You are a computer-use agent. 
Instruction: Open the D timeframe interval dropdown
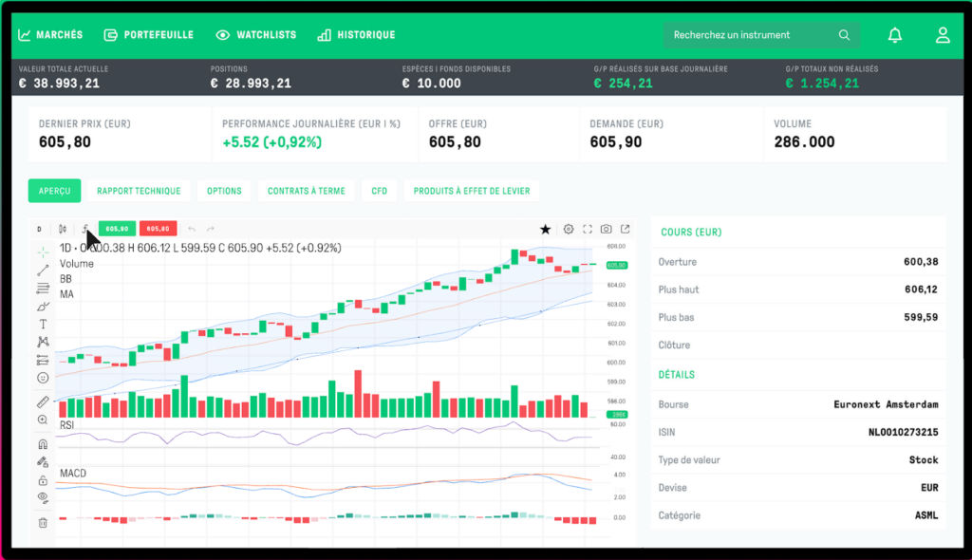point(40,229)
